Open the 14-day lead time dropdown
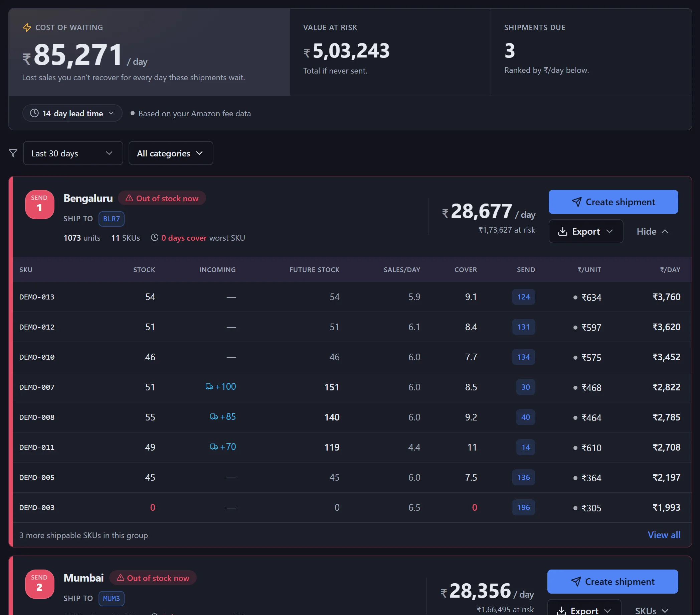The width and height of the screenshot is (700, 615). tap(72, 113)
